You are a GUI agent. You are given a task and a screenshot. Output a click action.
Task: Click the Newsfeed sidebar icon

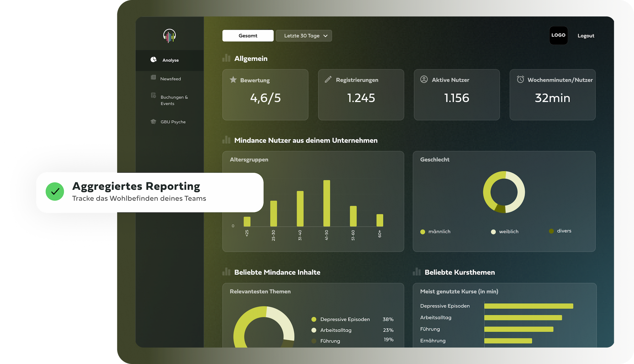[153, 78]
